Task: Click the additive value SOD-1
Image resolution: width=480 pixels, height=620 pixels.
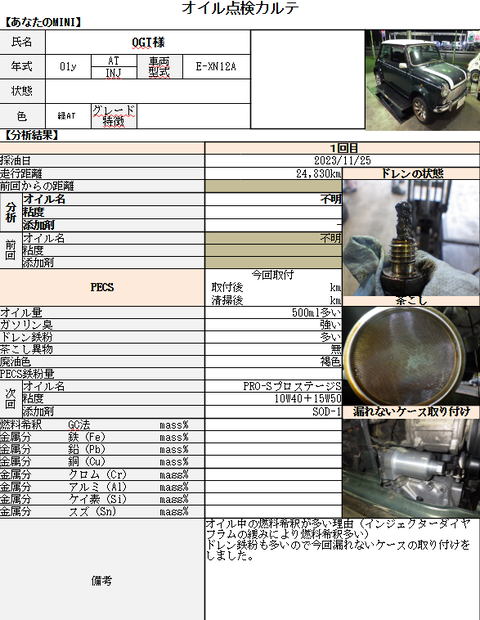Action: click(274, 412)
